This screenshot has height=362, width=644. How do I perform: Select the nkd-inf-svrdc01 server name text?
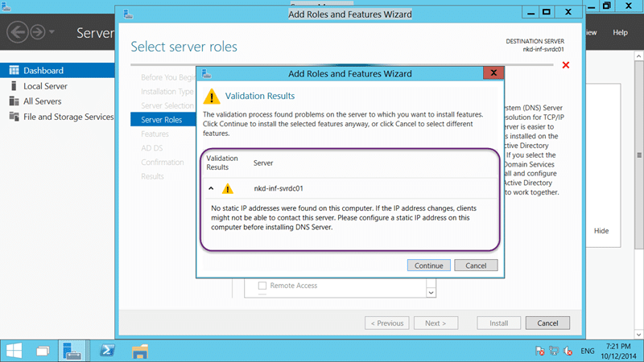[279, 188]
